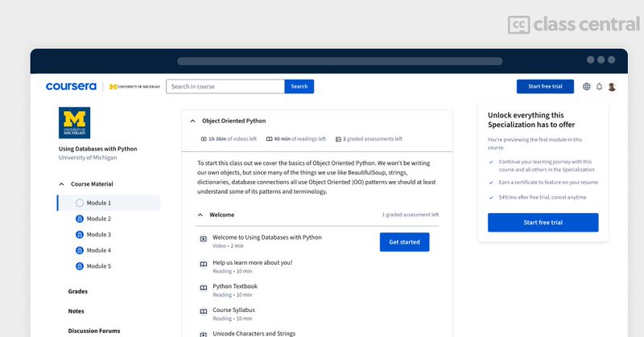Collapse the Course Material menu
The image size is (644, 337).
tap(62, 184)
